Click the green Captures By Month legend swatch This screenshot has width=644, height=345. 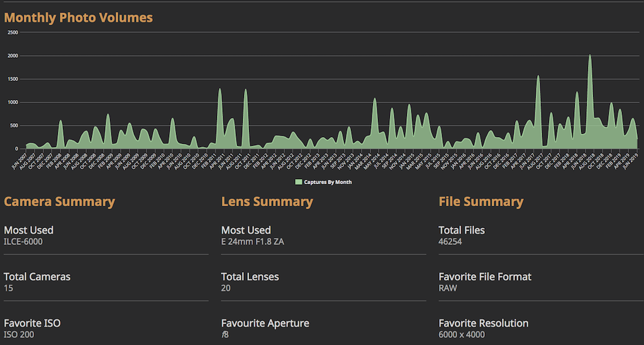[299, 182]
